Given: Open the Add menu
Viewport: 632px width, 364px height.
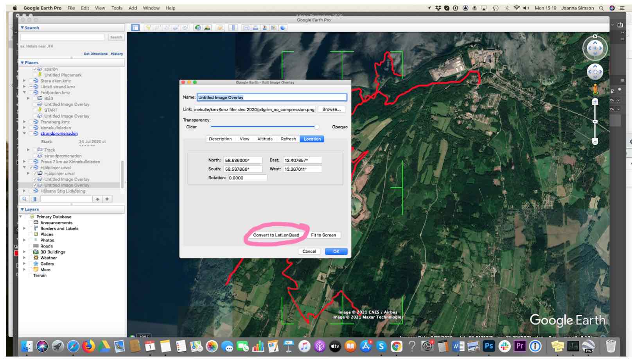Looking at the screenshot, I should click(133, 8).
